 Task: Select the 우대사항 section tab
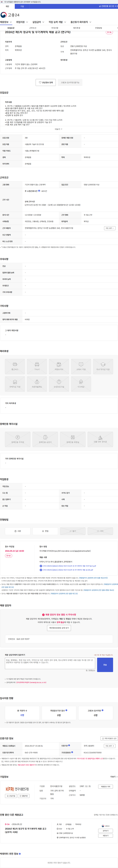point(55,28)
